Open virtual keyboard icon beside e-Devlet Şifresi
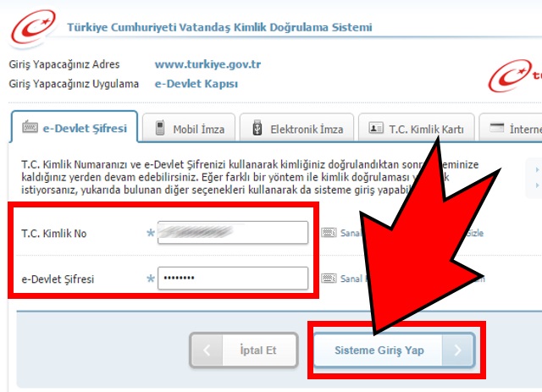Image resolution: width=542 pixels, height=392 pixels. 329,279
